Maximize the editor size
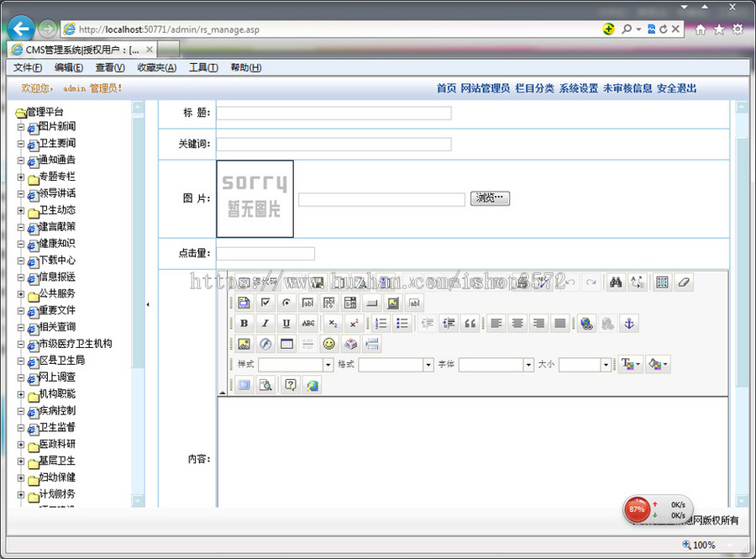 (244, 385)
